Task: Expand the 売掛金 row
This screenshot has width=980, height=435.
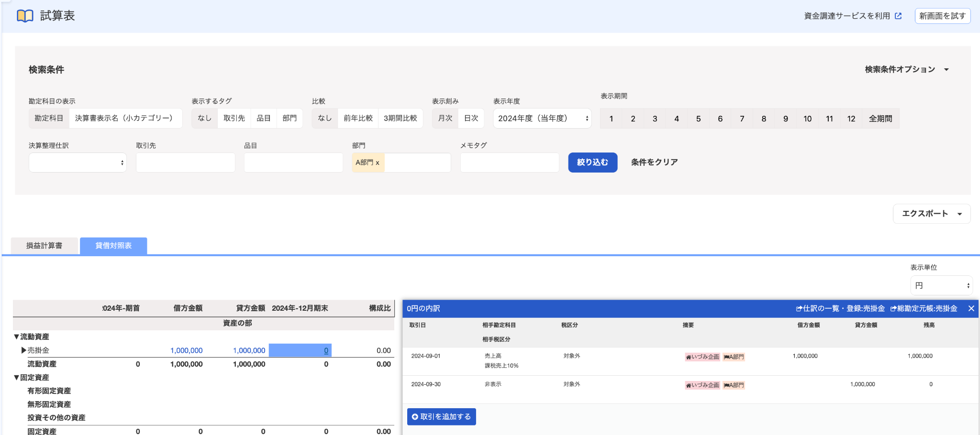Action: pyautogui.click(x=24, y=350)
